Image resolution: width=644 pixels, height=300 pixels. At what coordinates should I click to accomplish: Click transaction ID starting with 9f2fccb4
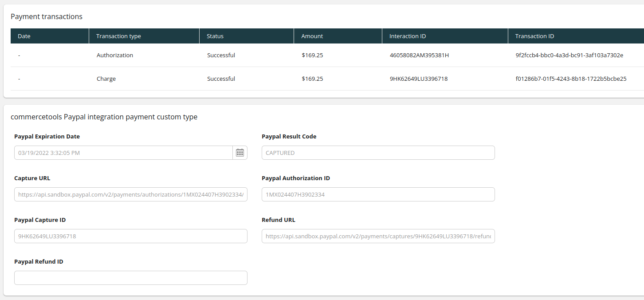pos(569,55)
